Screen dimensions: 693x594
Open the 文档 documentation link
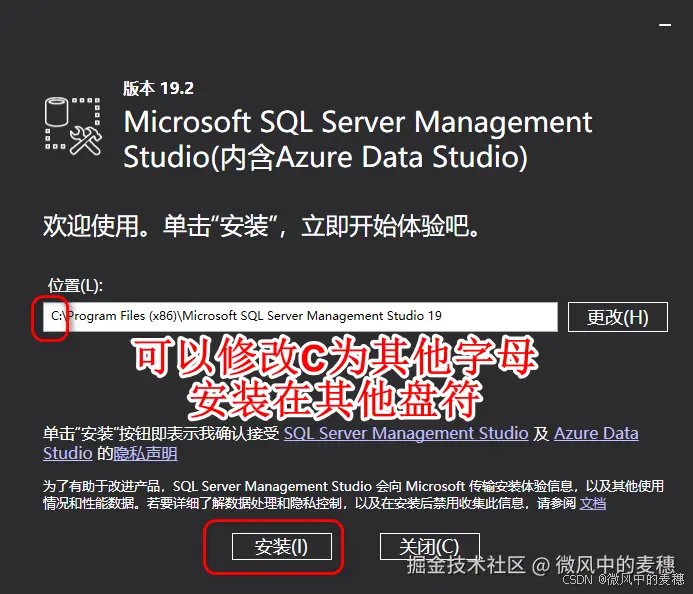click(x=593, y=503)
